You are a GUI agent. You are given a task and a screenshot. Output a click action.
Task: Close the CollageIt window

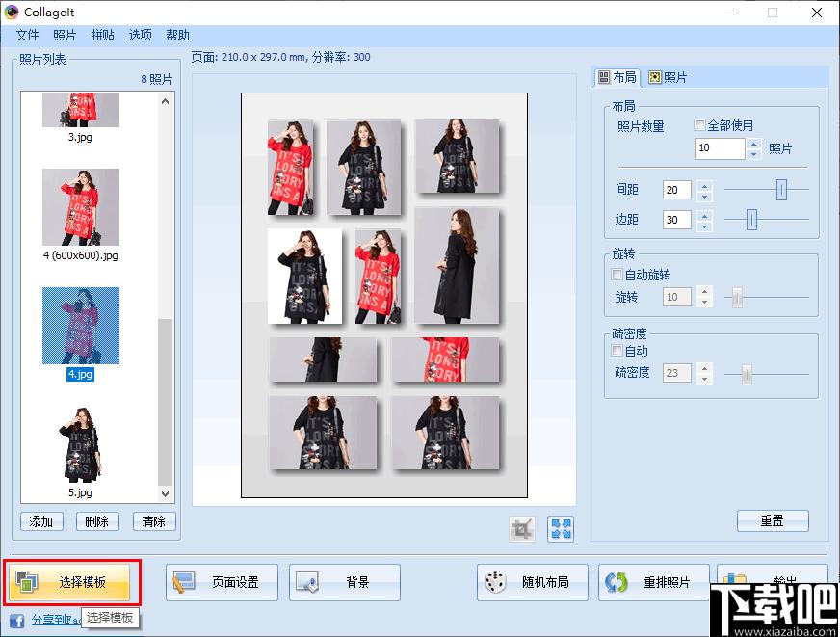click(817, 13)
